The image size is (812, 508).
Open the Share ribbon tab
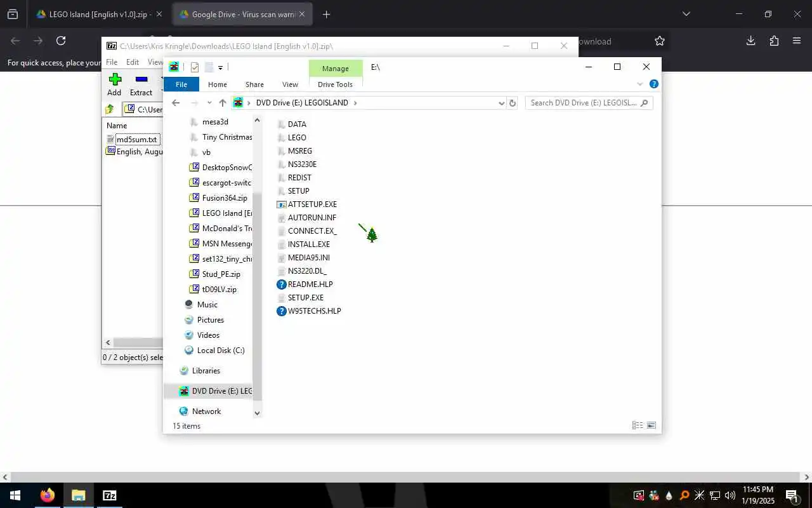click(254, 84)
